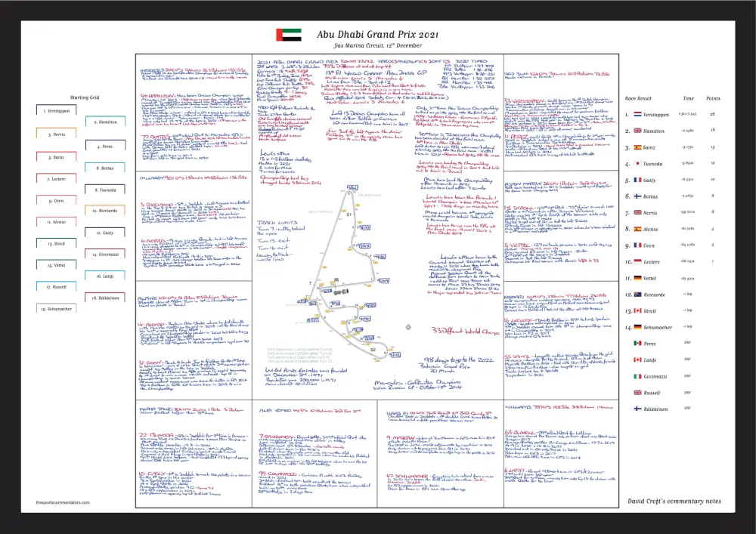Click the Italian flag beside Giovinazzi in Race Result
756x534 pixels.
pos(637,377)
